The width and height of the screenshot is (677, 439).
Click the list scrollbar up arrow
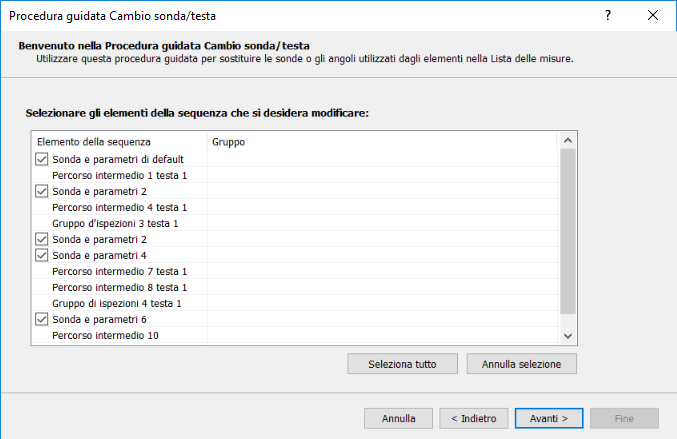click(x=568, y=142)
